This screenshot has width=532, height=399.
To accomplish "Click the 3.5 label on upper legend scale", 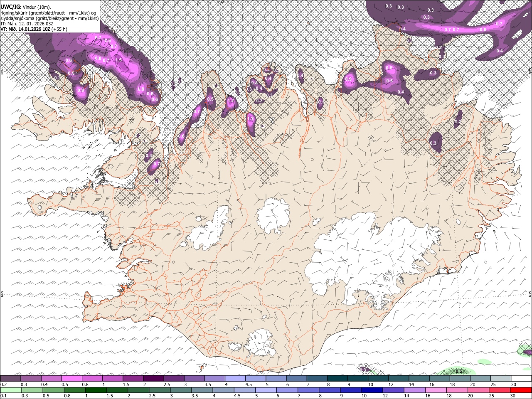I will point(208,384).
